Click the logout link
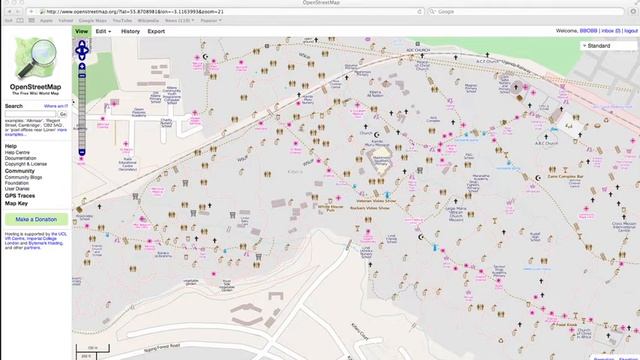640x360 pixels. (631, 31)
